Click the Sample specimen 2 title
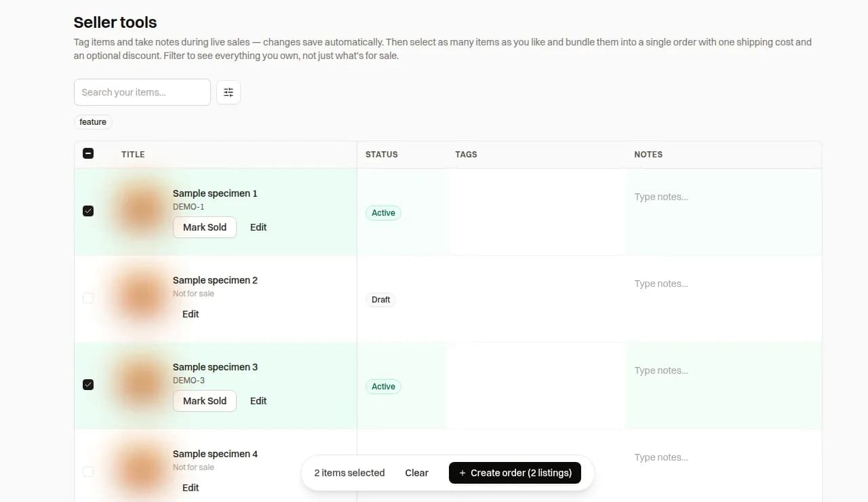868x502 pixels. (x=215, y=280)
